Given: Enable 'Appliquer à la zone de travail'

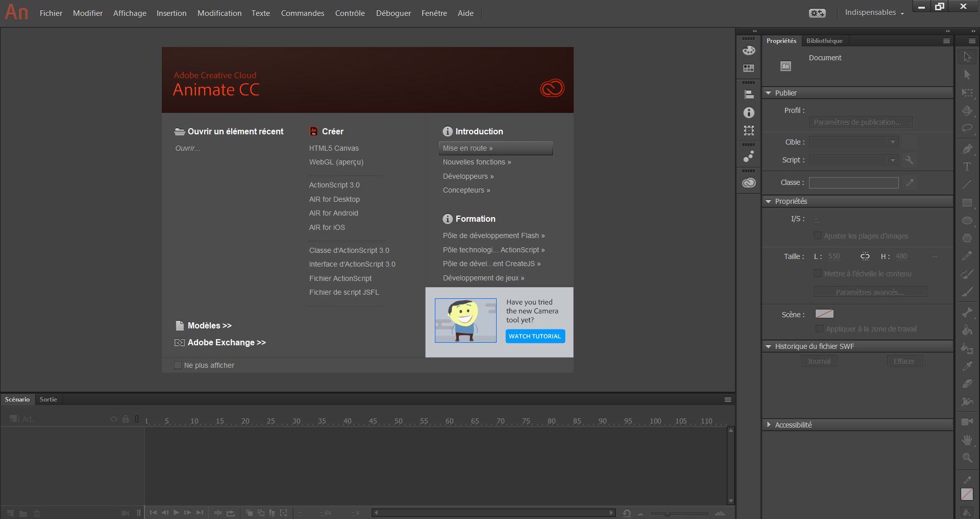Looking at the screenshot, I should click(x=819, y=329).
